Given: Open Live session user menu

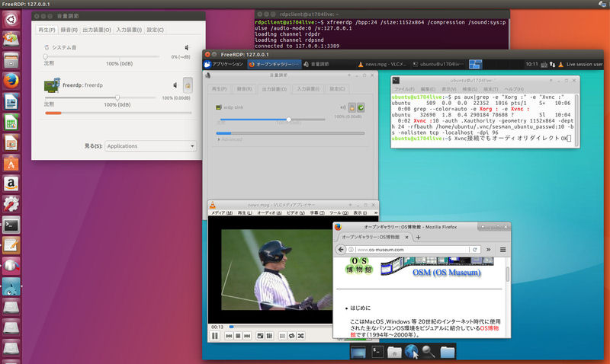Looking at the screenshot, I should (584, 65).
